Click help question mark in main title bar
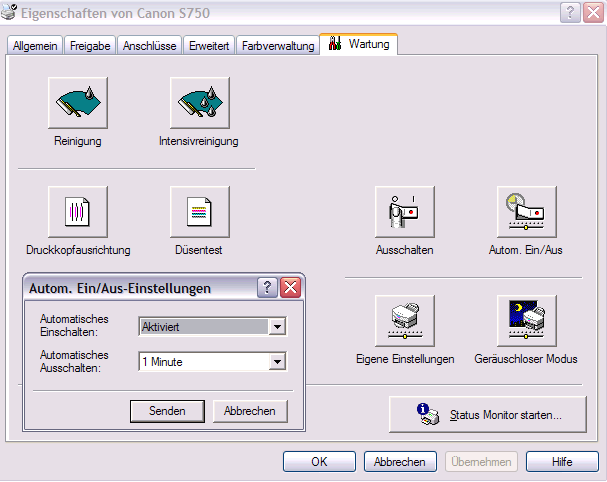 click(x=570, y=13)
